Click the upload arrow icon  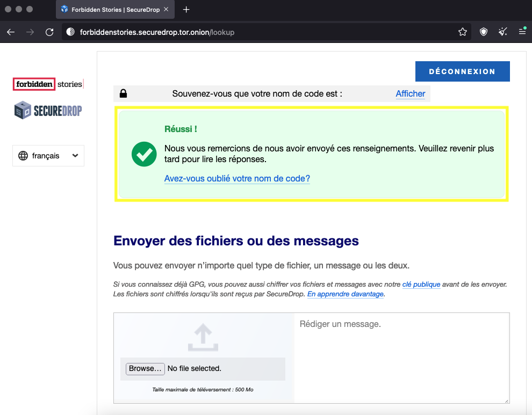coord(203,338)
